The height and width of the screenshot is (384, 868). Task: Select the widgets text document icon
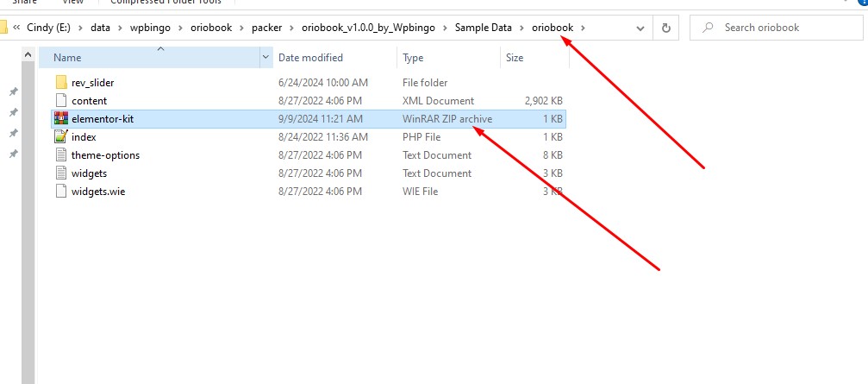60,173
